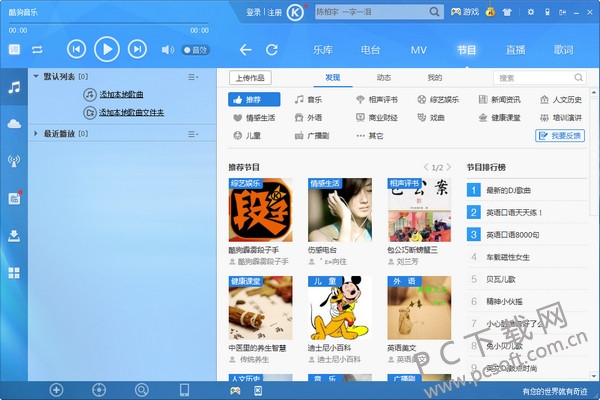
Task: Select the 情感生活 category
Action: [x=254, y=118]
